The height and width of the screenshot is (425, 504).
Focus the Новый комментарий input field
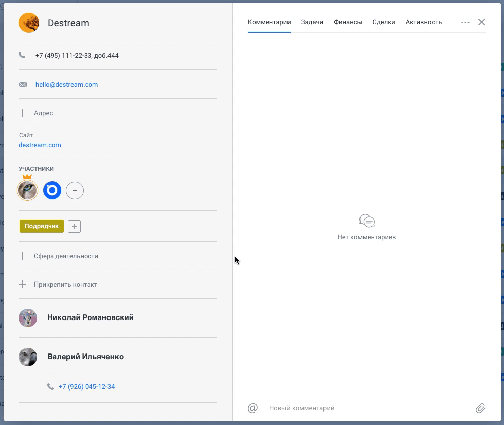367,408
